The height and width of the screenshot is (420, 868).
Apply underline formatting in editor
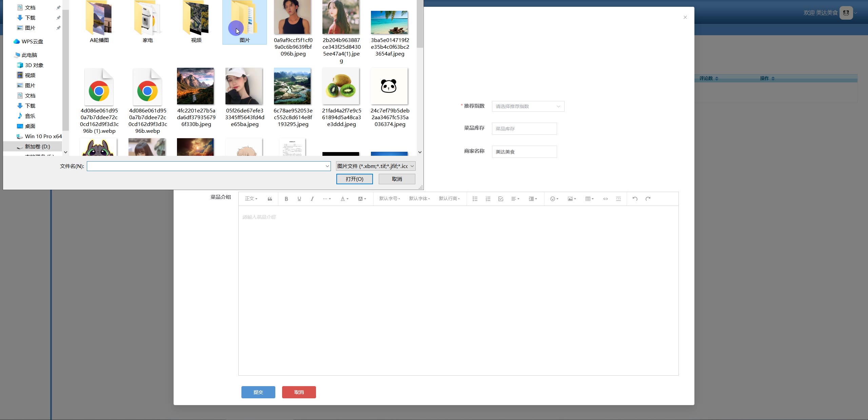299,199
